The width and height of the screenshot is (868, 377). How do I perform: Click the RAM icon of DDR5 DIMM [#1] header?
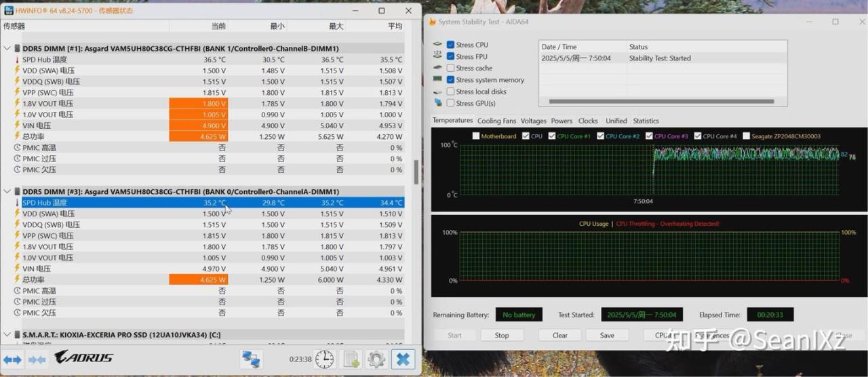(x=16, y=49)
